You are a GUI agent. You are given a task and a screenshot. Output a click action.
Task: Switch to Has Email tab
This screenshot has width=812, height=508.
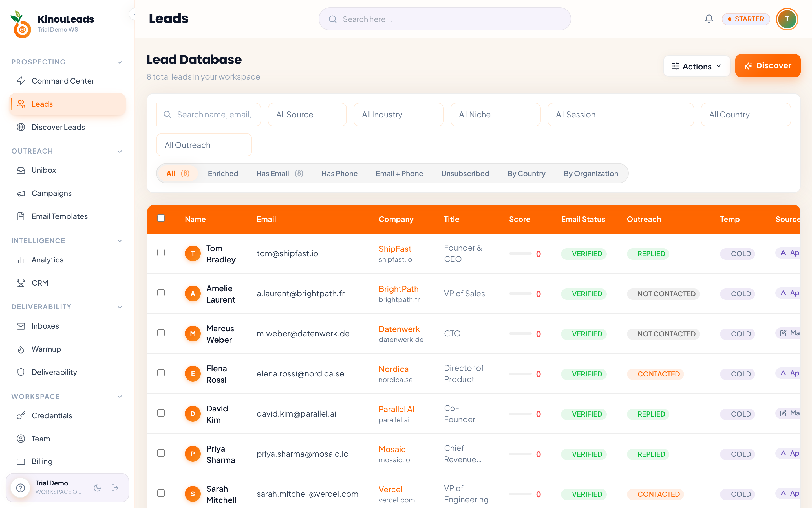[x=279, y=173]
